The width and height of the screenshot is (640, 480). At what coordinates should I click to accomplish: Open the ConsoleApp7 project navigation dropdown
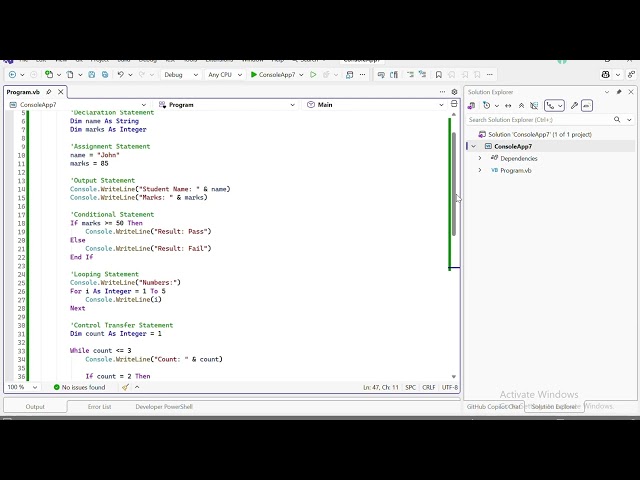[x=78, y=105]
